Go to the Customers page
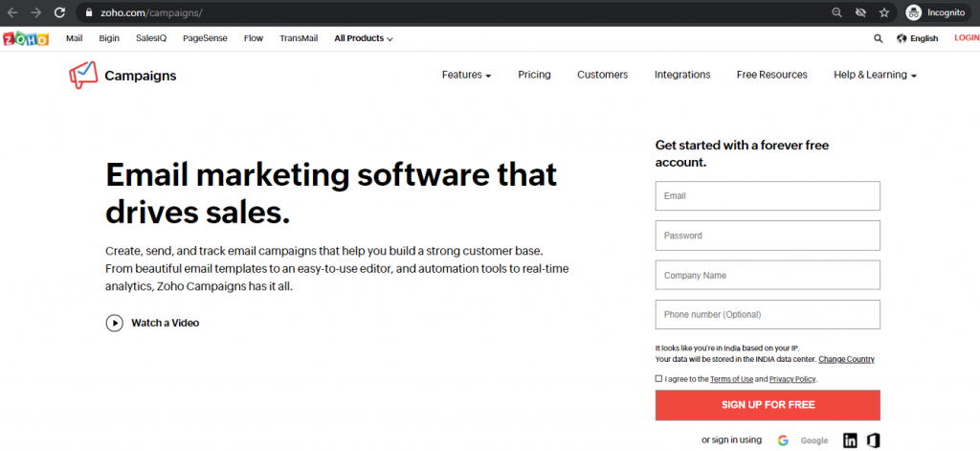 coord(603,75)
